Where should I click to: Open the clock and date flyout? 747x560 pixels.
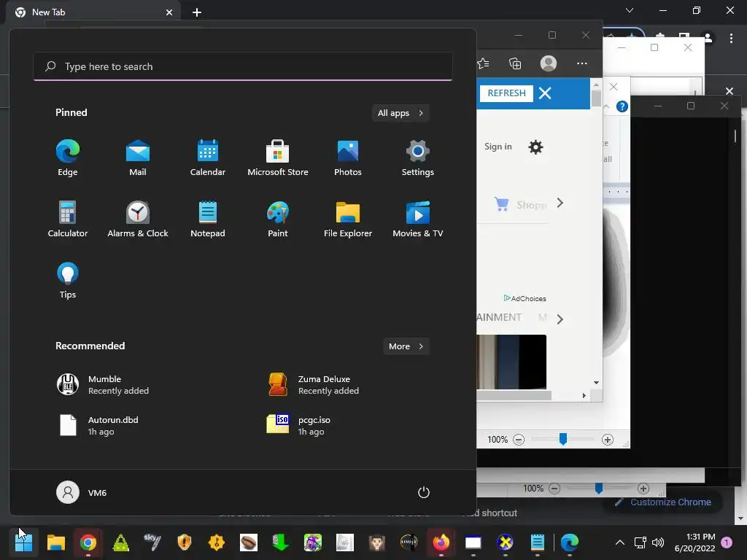(694, 542)
